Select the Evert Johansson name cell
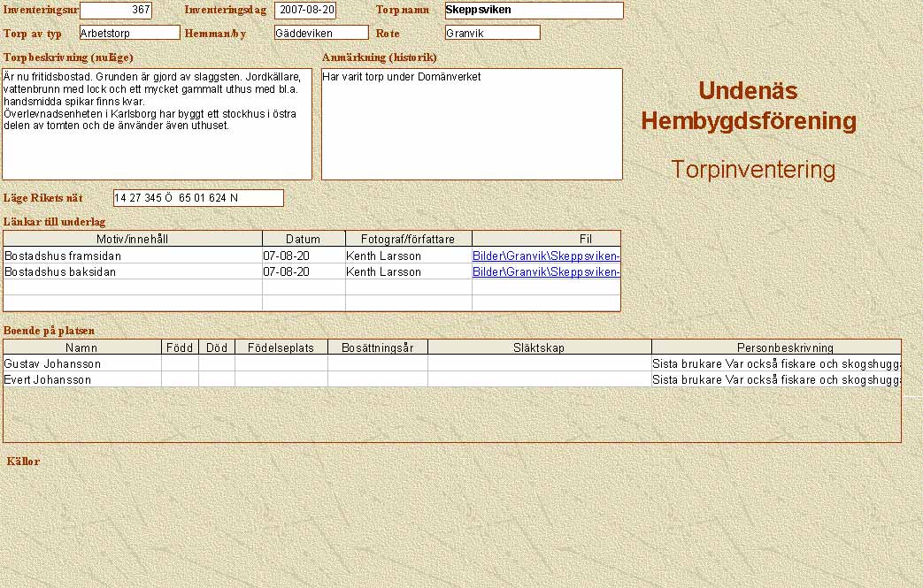 coord(82,379)
